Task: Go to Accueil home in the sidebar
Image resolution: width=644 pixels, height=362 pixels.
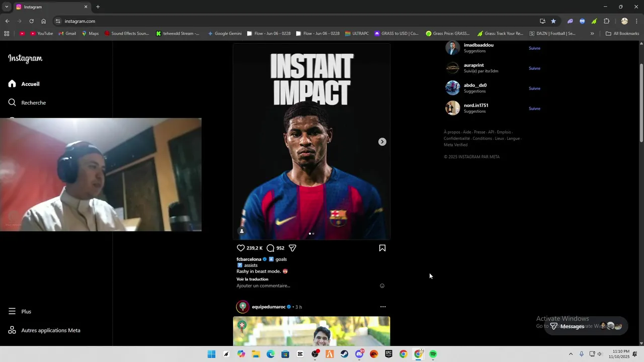Action: 24,84
